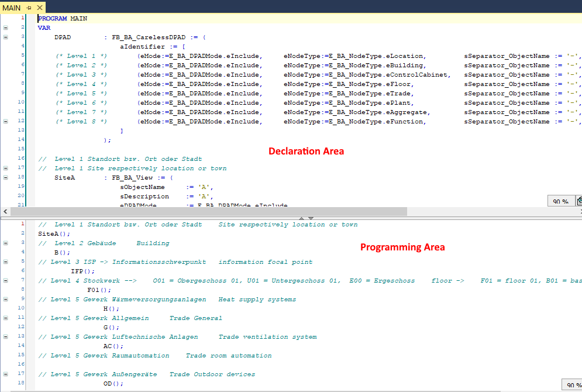Screen dimensions: 582x392
Task: Collapse fold at 'Level 4 Stockwerk' comment
Action: coord(6,281)
